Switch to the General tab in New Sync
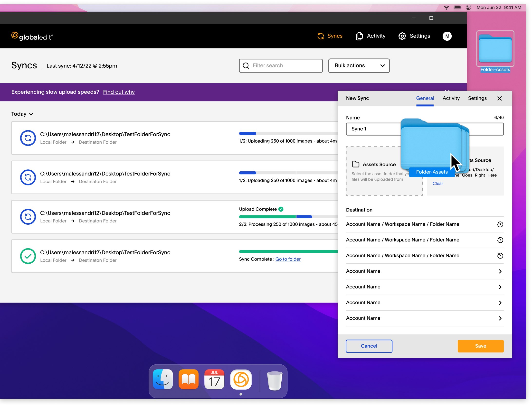 pos(425,98)
